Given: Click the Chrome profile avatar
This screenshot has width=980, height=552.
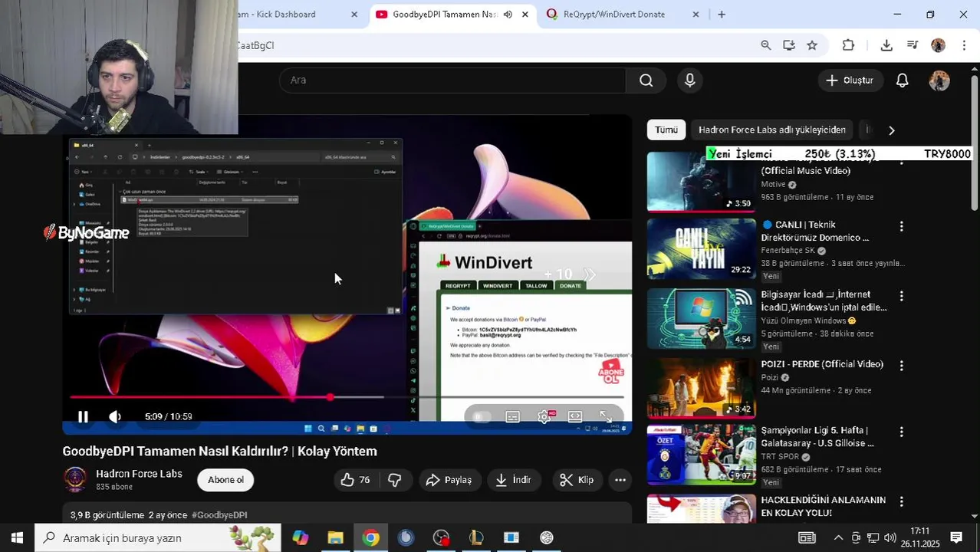Looking at the screenshot, I should tap(938, 45).
